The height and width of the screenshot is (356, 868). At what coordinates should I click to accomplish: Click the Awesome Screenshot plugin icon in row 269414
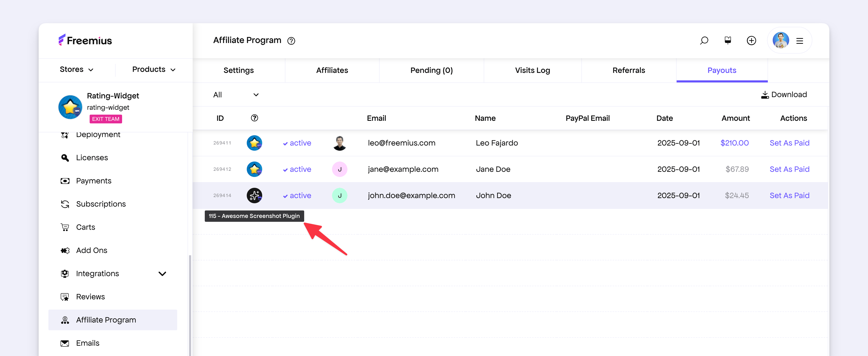pyautogui.click(x=254, y=196)
